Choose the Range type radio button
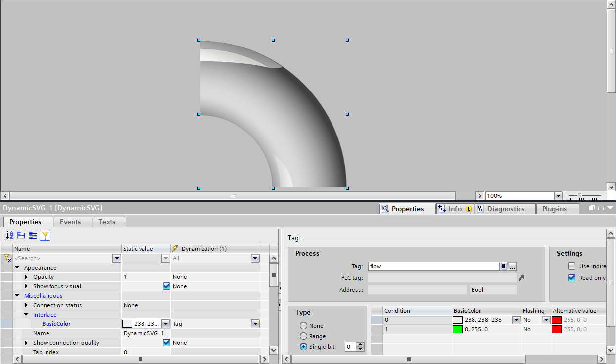 [303, 336]
